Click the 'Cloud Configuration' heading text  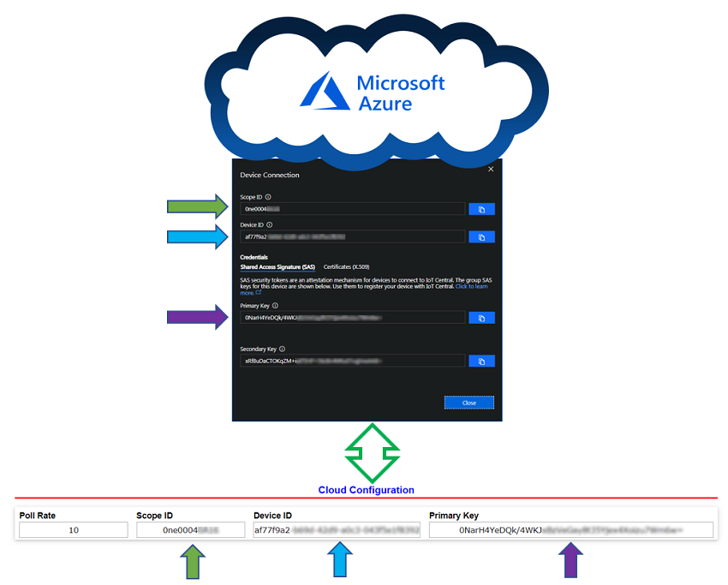(x=366, y=490)
